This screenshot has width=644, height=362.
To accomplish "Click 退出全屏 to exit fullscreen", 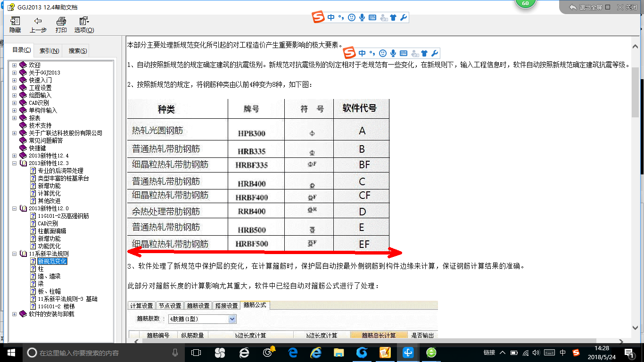I will [x=586, y=7].
